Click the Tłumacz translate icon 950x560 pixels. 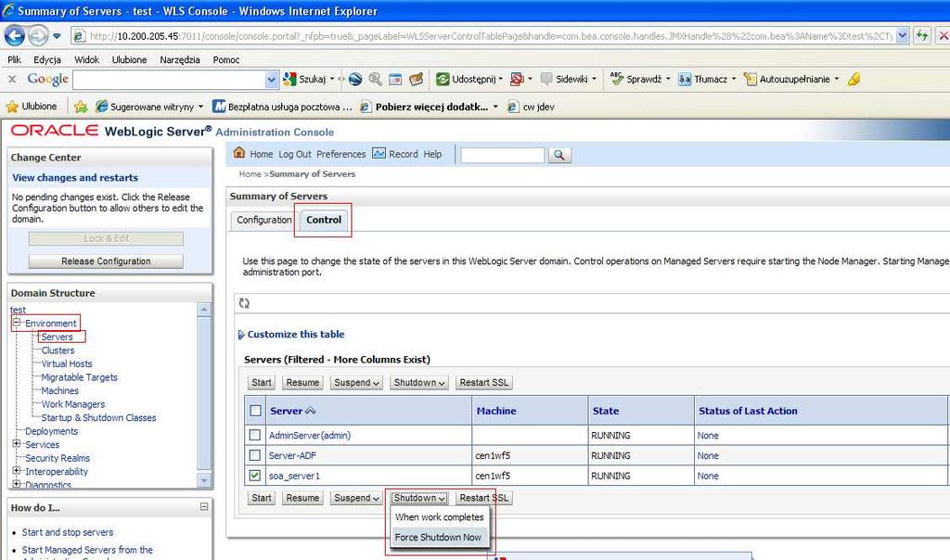point(685,80)
